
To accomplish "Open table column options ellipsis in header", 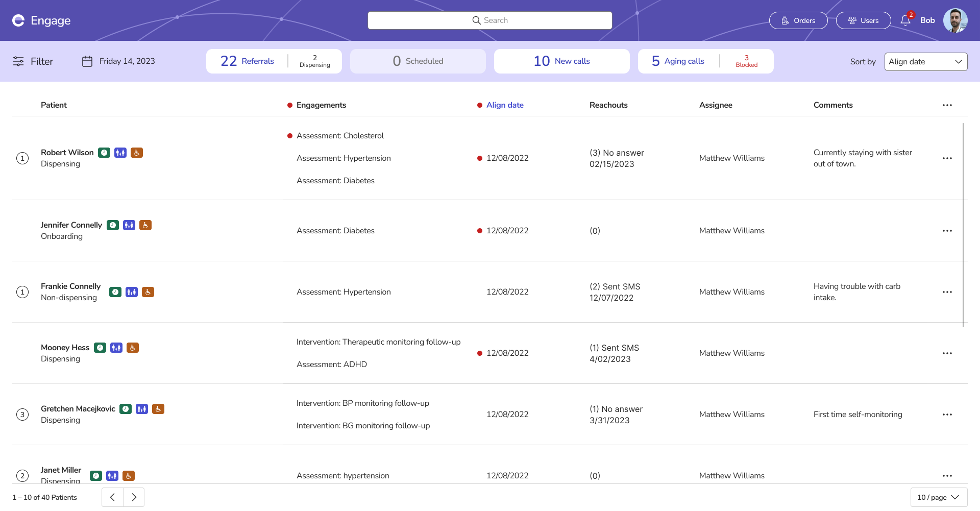I will [947, 105].
